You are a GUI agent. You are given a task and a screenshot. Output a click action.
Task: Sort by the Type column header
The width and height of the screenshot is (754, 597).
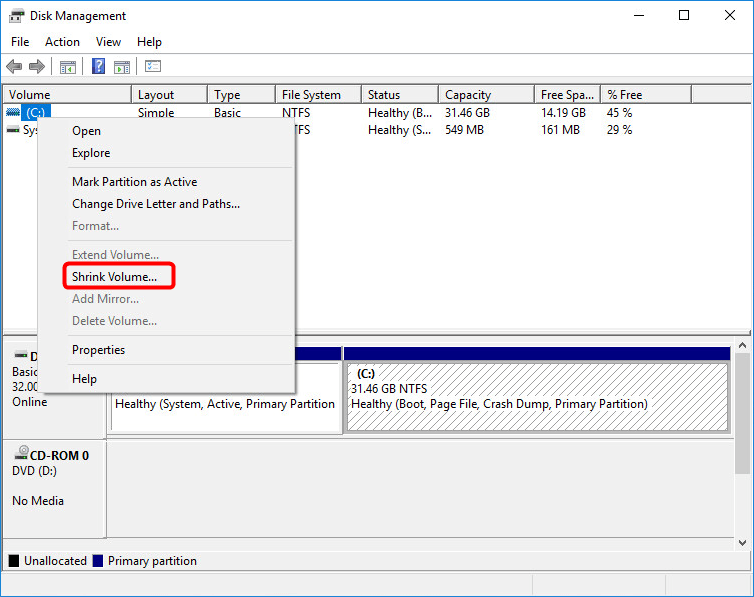point(241,95)
